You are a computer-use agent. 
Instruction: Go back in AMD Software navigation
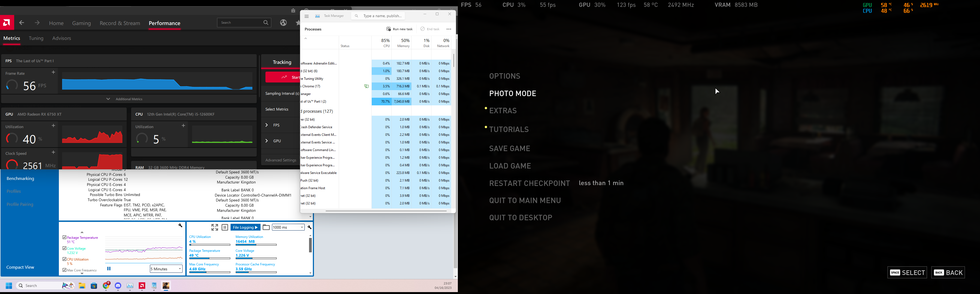click(x=22, y=23)
